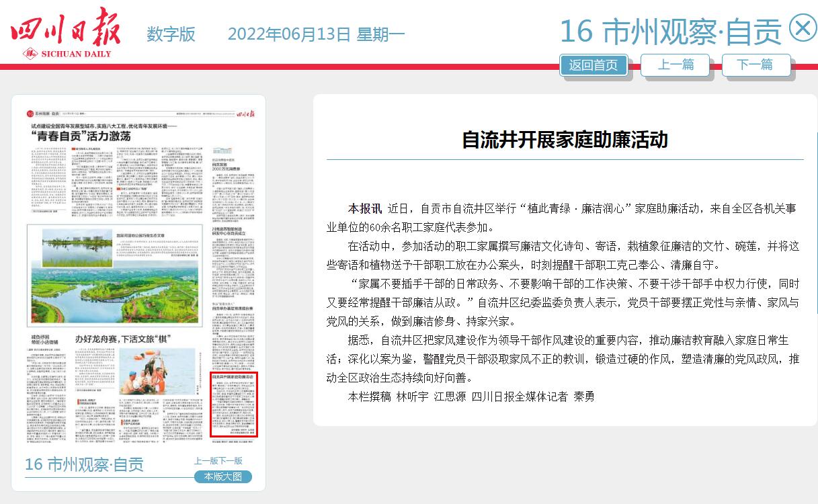Click the article title 自流井开展家庭助廉活动
Screen dimensions: 818x504
click(565, 140)
